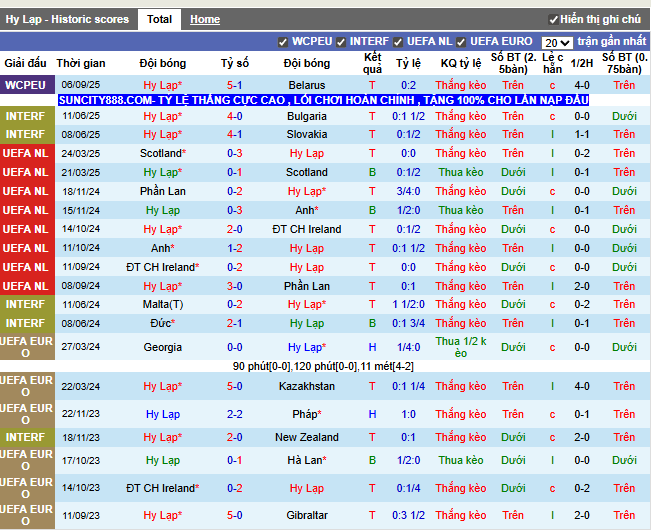Click the Georgia team name

(163, 347)
